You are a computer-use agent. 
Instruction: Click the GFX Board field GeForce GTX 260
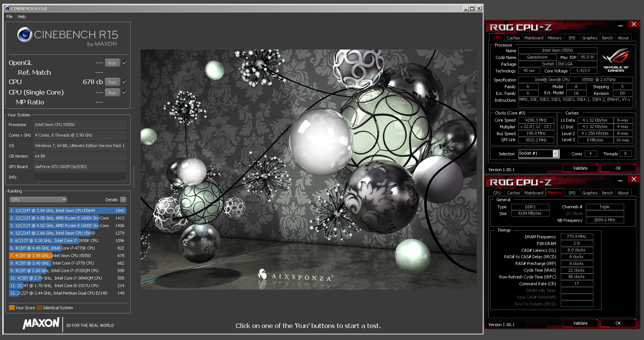point(80,167)
